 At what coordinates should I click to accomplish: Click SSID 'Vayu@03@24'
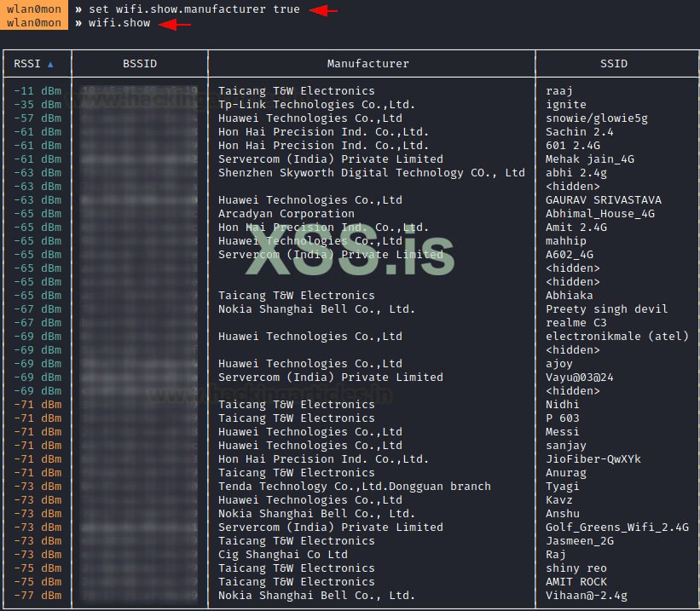click(x=580, y=378)
